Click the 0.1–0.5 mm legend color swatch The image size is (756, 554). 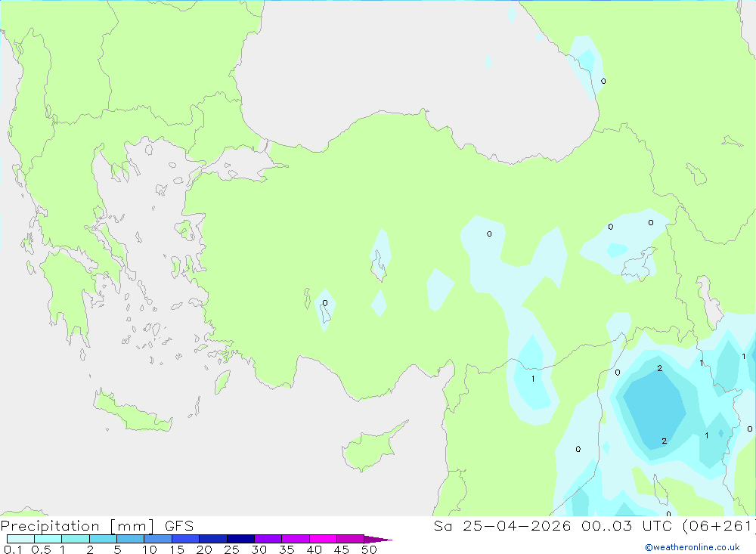point(20,539)
